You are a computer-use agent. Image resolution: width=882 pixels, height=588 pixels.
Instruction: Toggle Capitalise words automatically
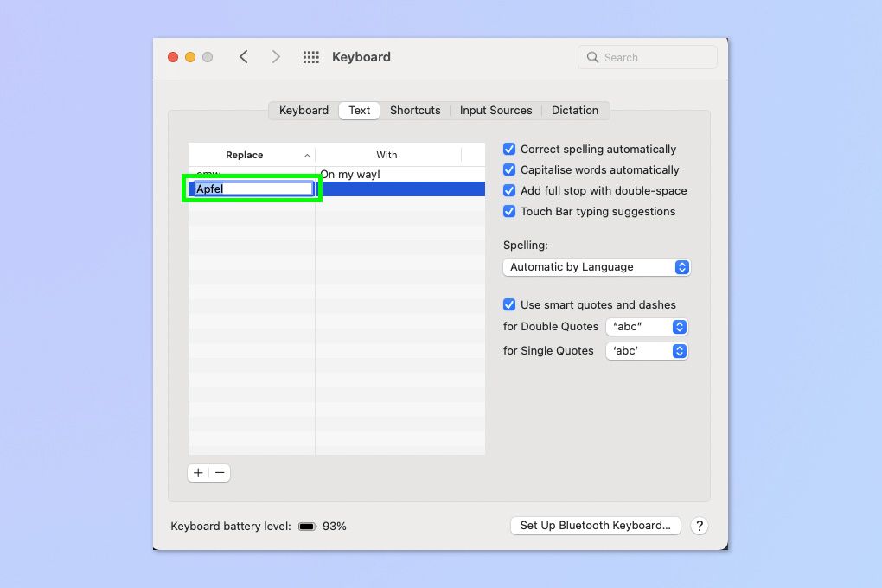coord(509,169)
